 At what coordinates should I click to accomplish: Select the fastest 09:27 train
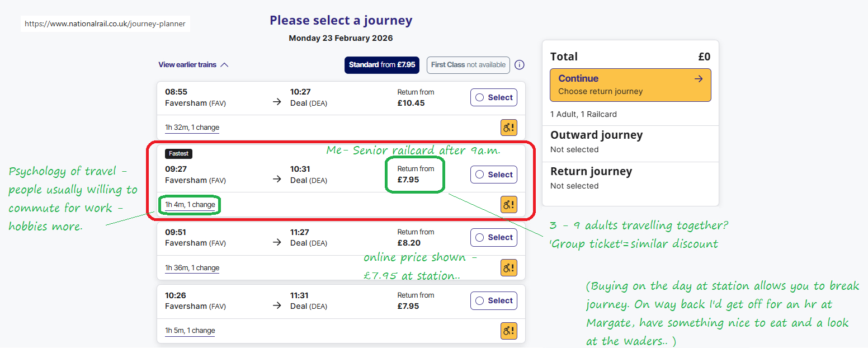click(494, 175)
